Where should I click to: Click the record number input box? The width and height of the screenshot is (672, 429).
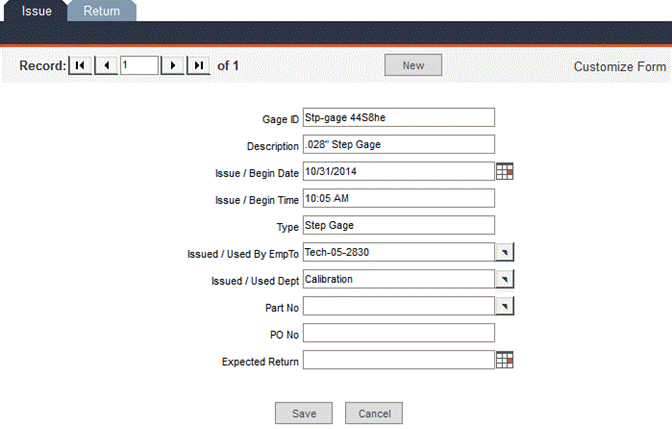click(139, 66)
